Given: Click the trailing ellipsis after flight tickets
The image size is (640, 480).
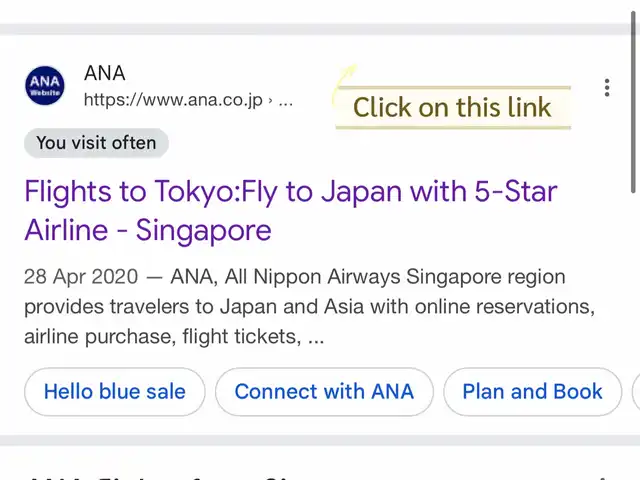Looking at the screenshot, I should coord(316,337).
